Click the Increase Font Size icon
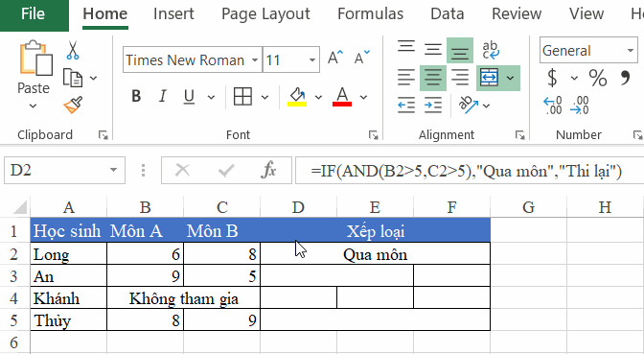Screen dimensions: 644x354 (x=335, y=58)
